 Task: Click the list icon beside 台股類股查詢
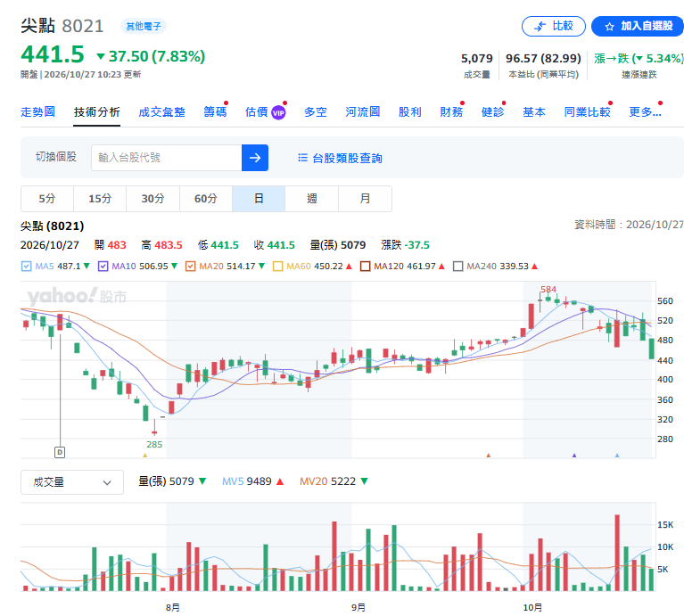[x=302, y=158]
